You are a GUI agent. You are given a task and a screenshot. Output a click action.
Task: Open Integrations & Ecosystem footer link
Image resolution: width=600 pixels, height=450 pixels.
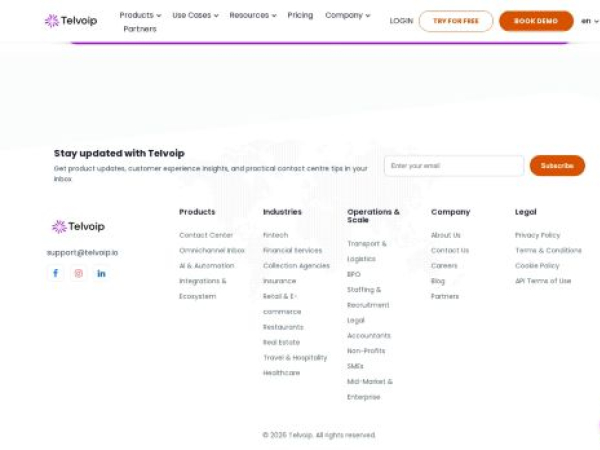[203, 289]
